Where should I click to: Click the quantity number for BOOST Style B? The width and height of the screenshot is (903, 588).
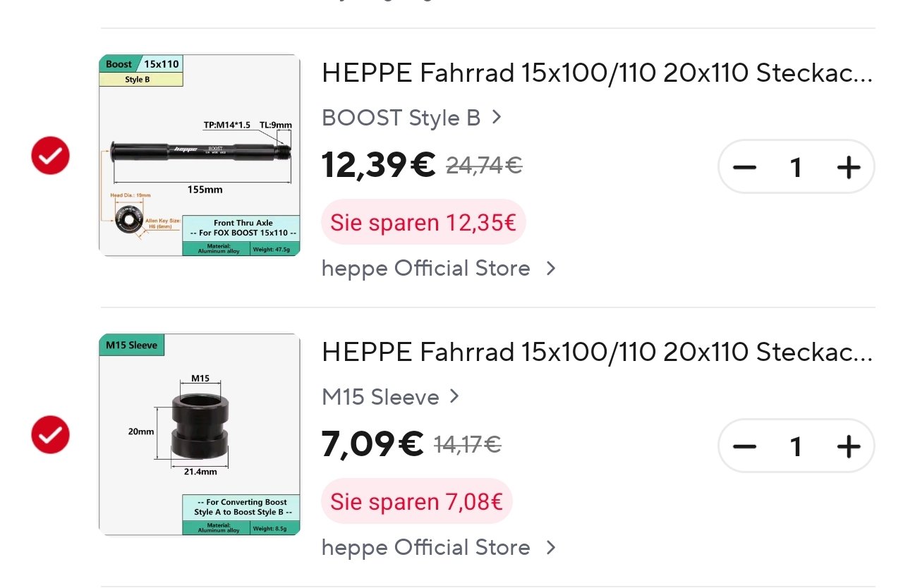tap(796, 168)
